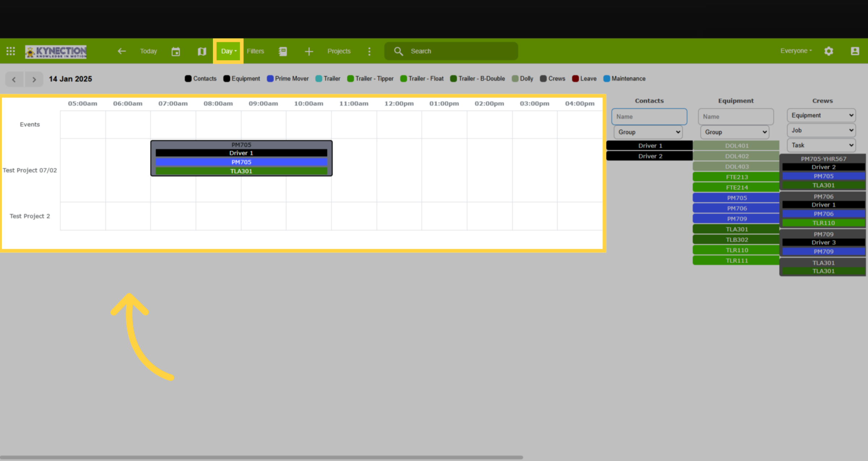The image size is (868, 461).
Task: Toggle the Dolly legend item
Action: [x=523, y=79]
